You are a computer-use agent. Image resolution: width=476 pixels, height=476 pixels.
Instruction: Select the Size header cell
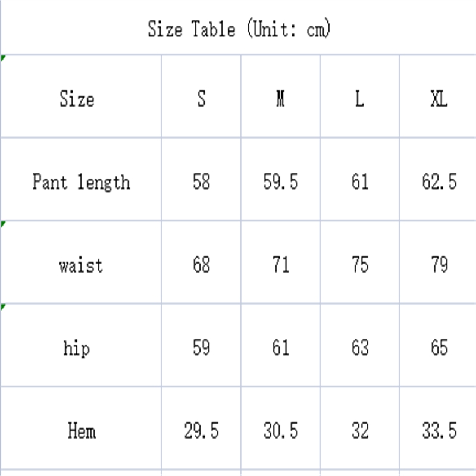pyautogui.click(x=77, y=98)
